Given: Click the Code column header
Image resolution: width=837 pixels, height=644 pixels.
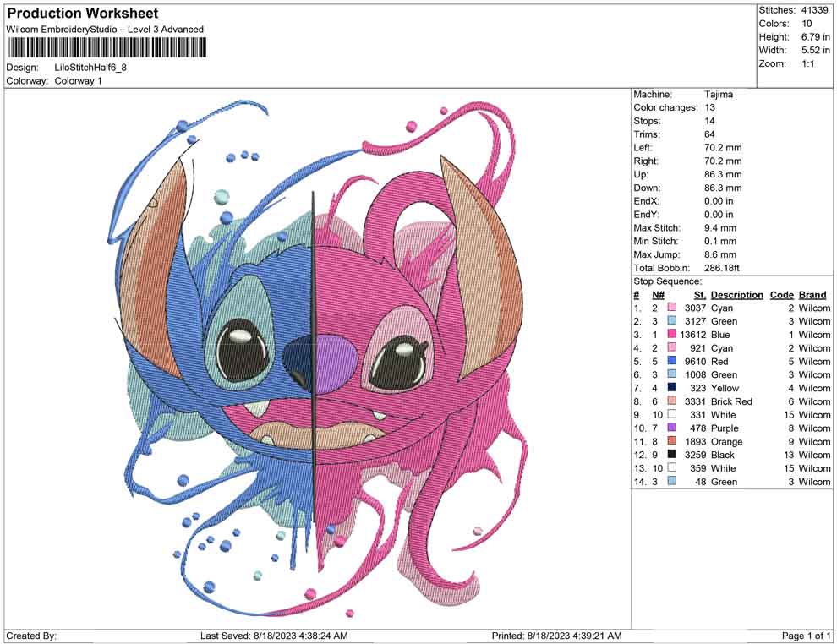Looking at the screenshot, I should (x=782, y=295).
